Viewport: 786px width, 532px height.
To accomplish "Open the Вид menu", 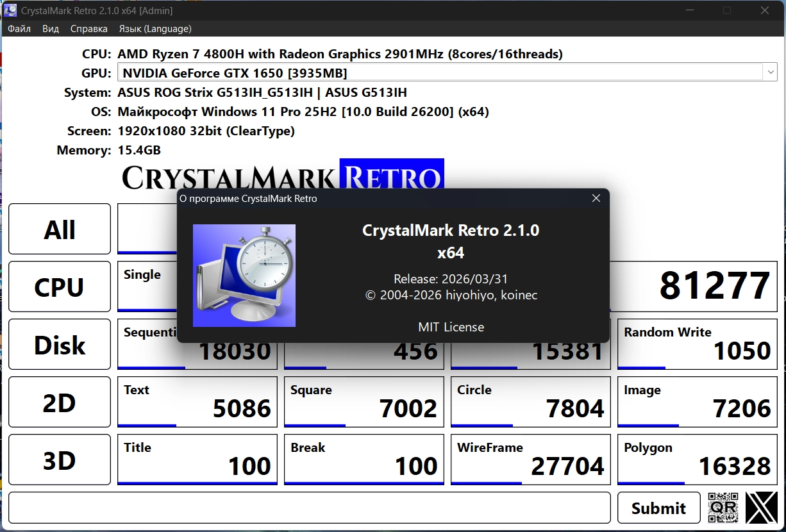I will click(x=51, y=29).
